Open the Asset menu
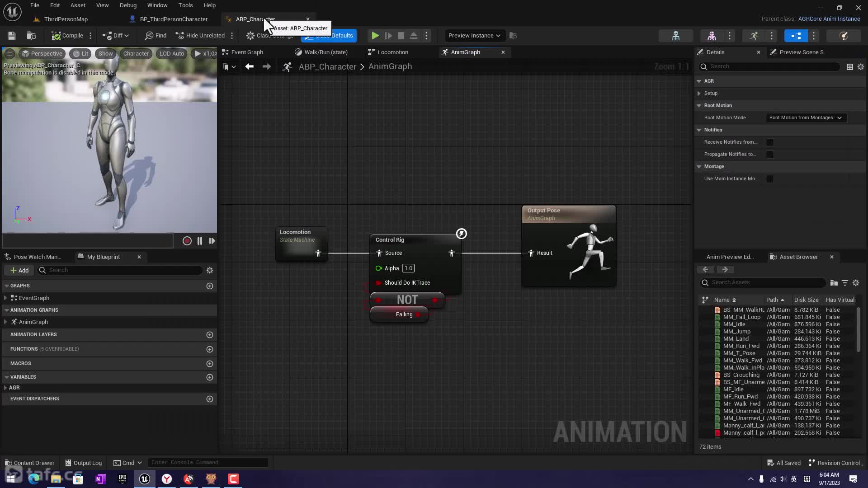Viewport: 868px width, 488px height. pos(78,5)
